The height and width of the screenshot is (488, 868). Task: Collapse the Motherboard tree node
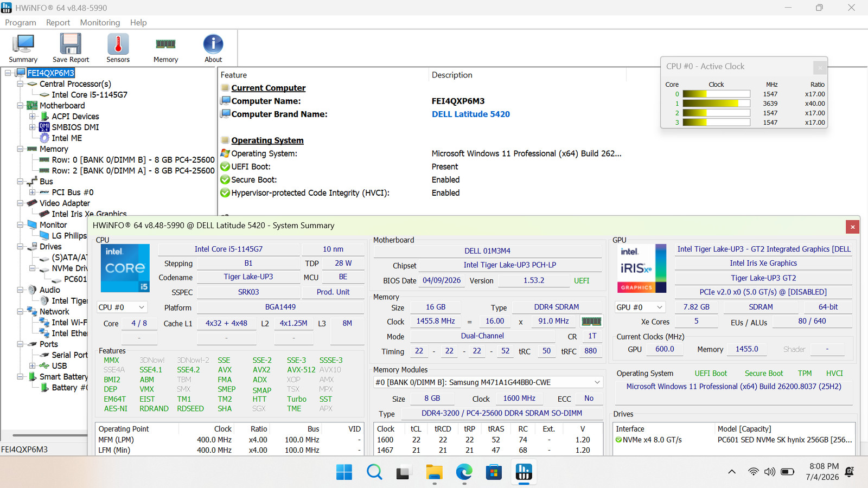tap(20, 106)
